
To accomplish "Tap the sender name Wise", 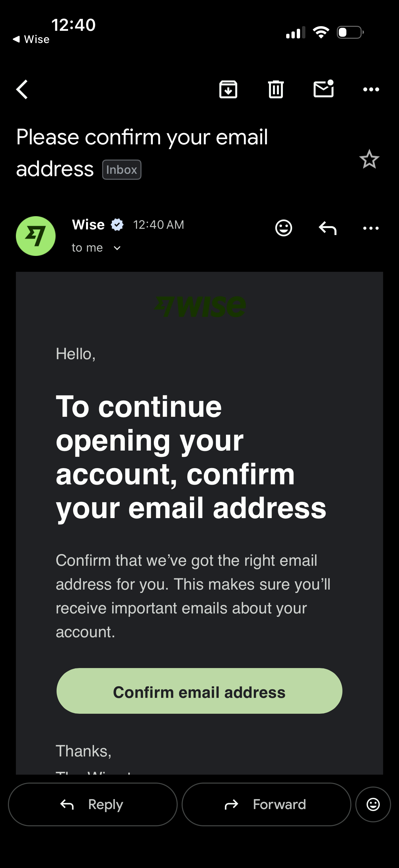I will pos(88,225).
